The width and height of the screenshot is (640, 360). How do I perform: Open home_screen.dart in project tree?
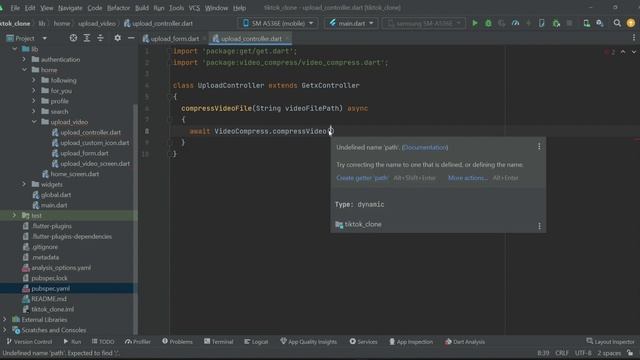pos(75,174)
